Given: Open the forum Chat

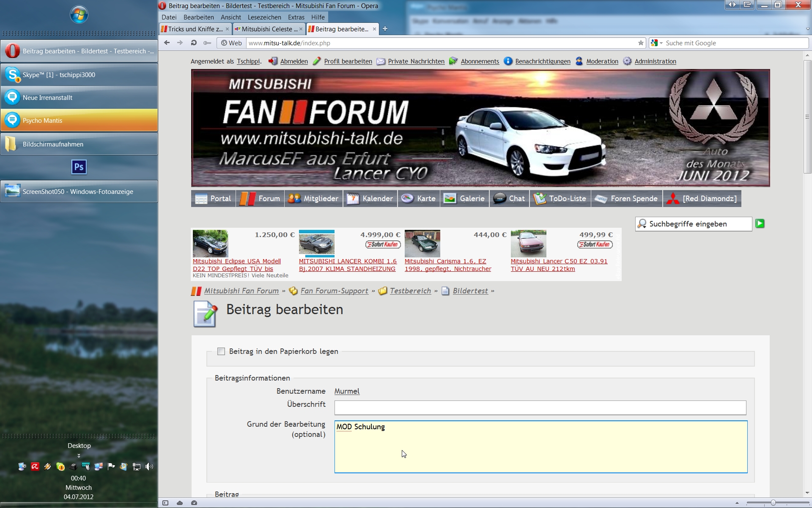Looking at the screenshot, I should [x=509, y=199].
